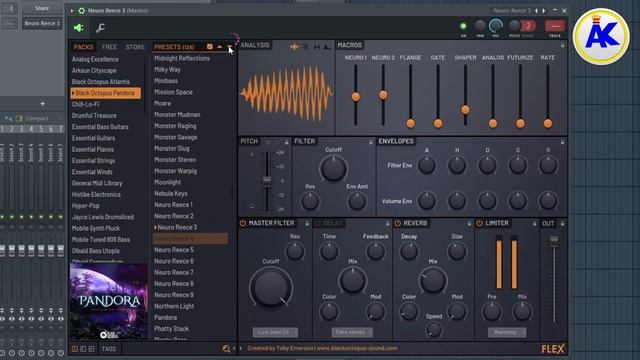This screenshot has width=640, height=360.
Task: Expand search options arrow beside magnifier
Action: pos(234,349)
